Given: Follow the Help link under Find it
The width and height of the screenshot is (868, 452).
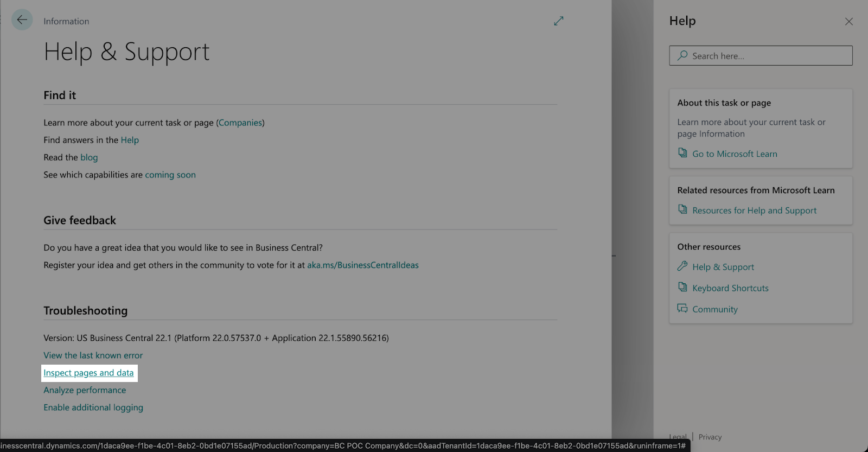Looking at the screenshot, I should click(130, 140).
